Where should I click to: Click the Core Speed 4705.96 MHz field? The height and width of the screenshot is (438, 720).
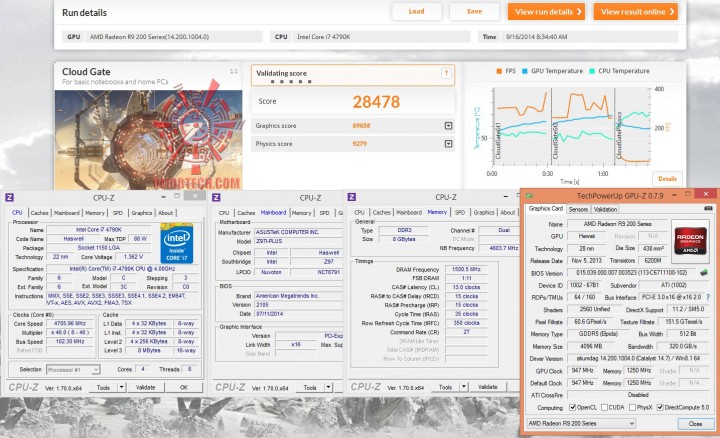pos(68,324)
